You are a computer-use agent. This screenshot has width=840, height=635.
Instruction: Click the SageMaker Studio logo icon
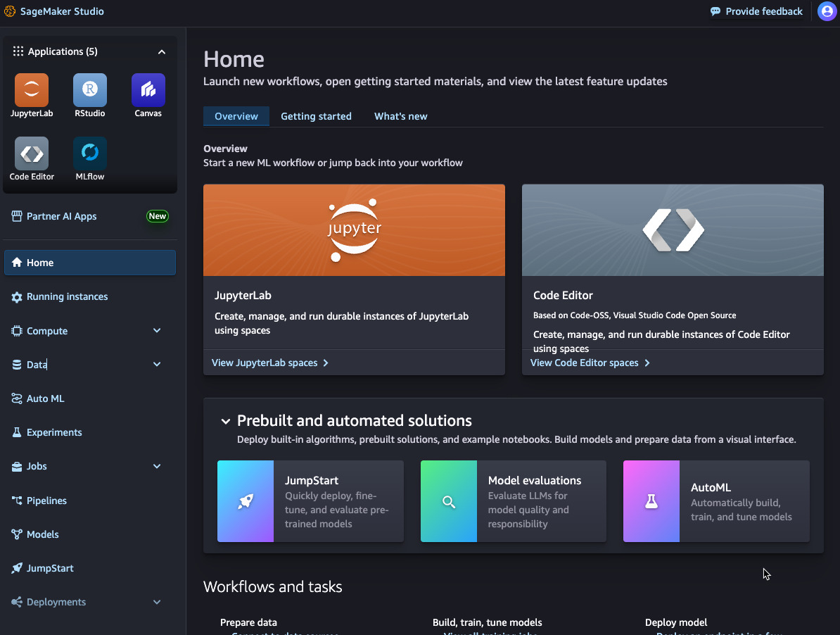10,11
